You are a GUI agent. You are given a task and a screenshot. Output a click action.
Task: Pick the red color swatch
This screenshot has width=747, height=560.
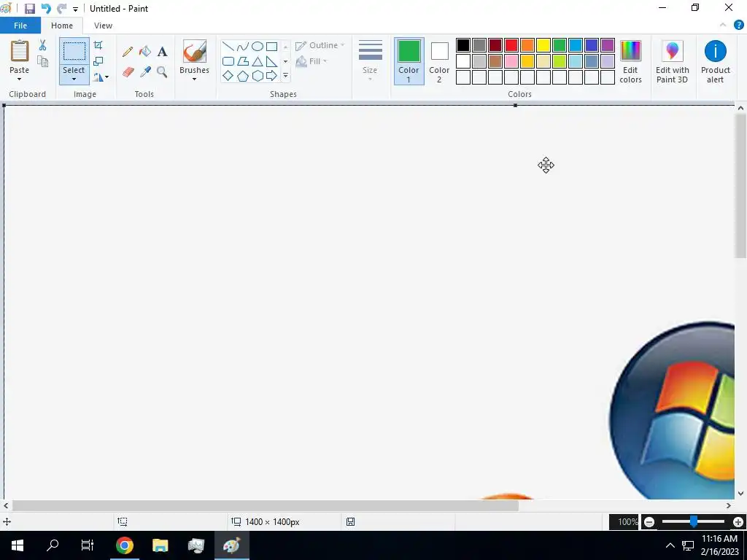point(511,45)
